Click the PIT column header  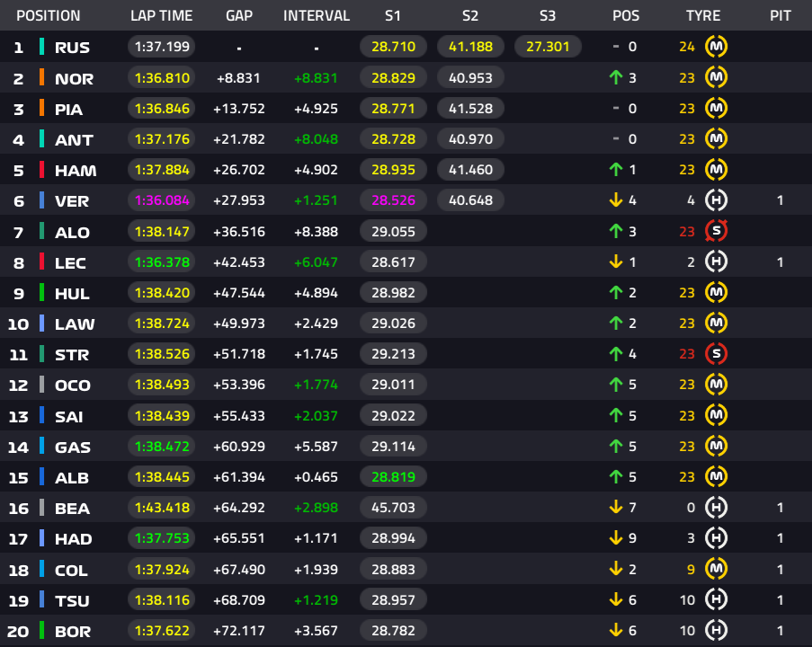coord(781,15)
